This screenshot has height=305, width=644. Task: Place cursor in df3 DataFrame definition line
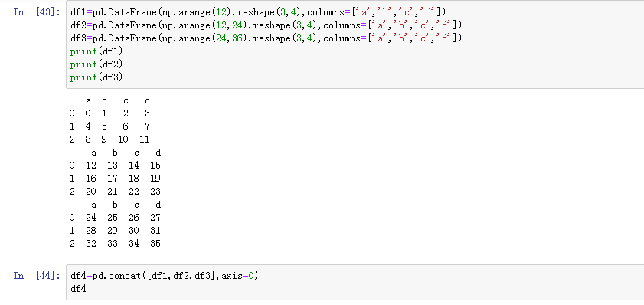pos(266,38)
